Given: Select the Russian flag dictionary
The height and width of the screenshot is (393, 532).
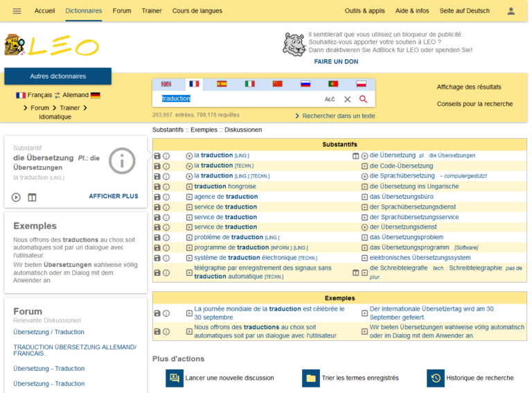Looking at the screenshot, I should pos(305,84).
